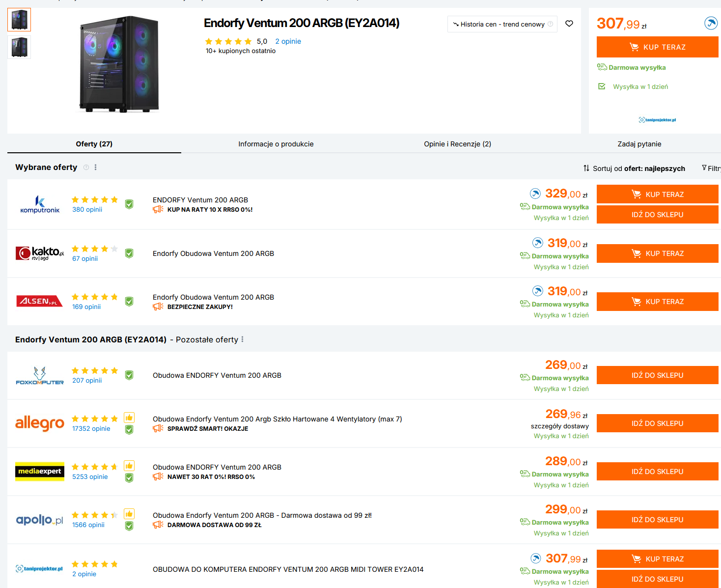
Task: Click megaphone promo icon in Komputronik offer
Action: point(158,210)
